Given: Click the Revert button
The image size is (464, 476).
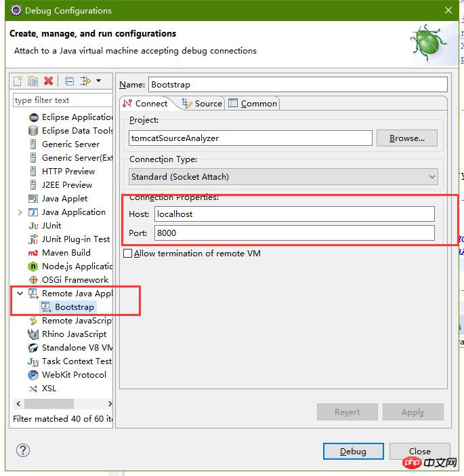Looking at the screenshot, I should click(x=347, y=412).
